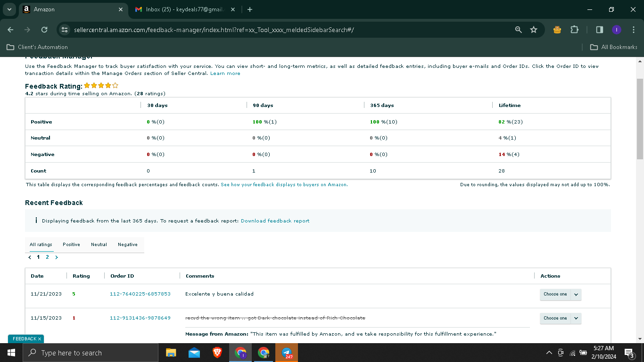Open 'Choose one' dropdown for 11/21/2023 feedback
Screen dimensions: 644x362
561,295
